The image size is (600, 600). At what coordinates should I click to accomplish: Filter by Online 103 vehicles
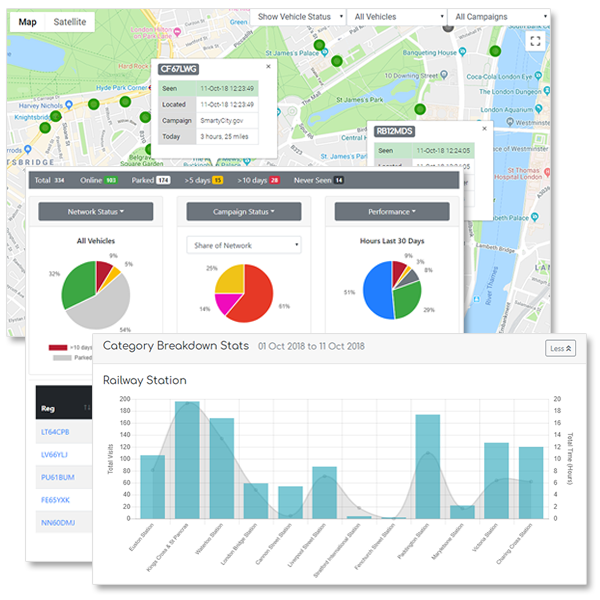tap(99, 180)
